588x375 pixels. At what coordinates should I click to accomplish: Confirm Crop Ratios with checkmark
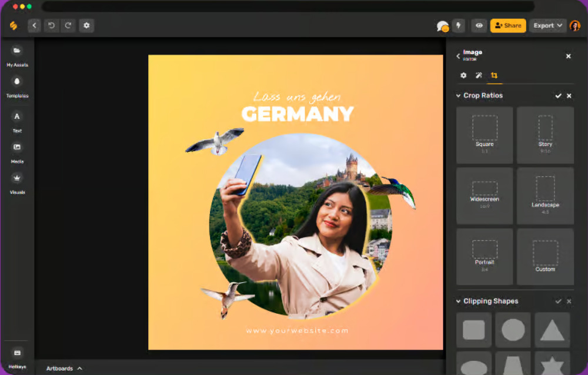(558, 95)
